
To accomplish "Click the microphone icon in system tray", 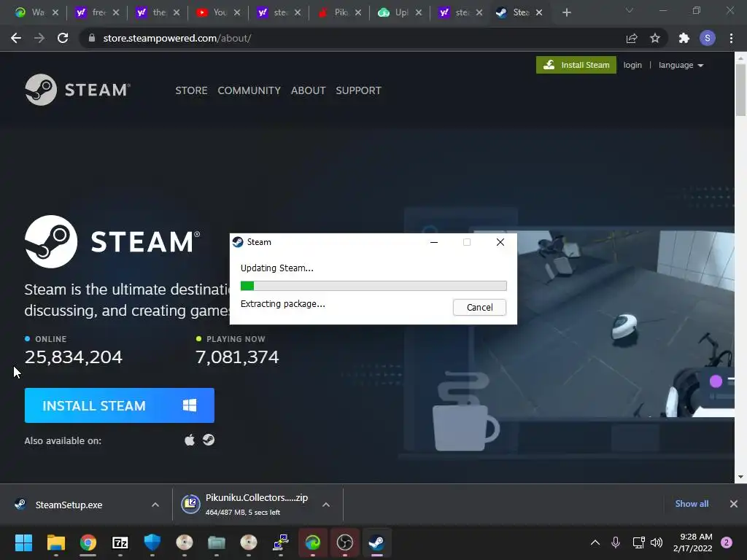I will [x=616, y=542].
